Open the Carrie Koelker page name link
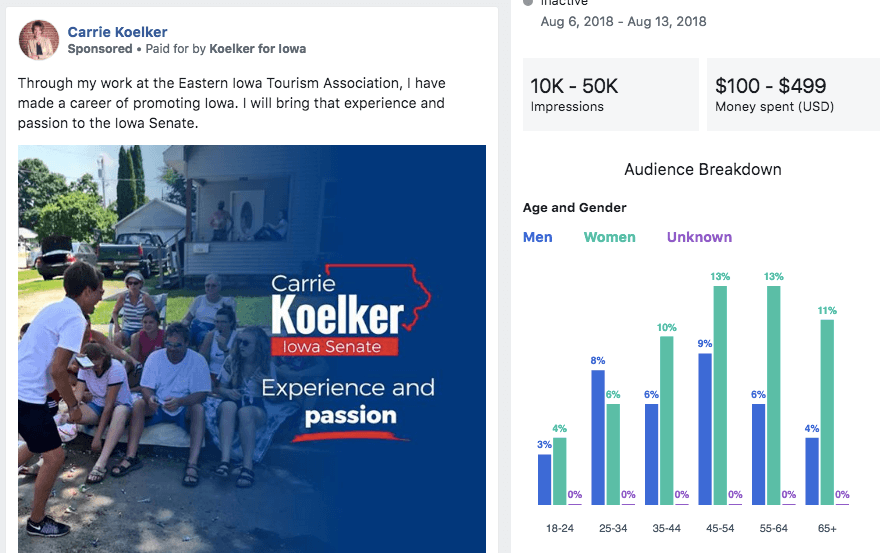 coord(117,32)
